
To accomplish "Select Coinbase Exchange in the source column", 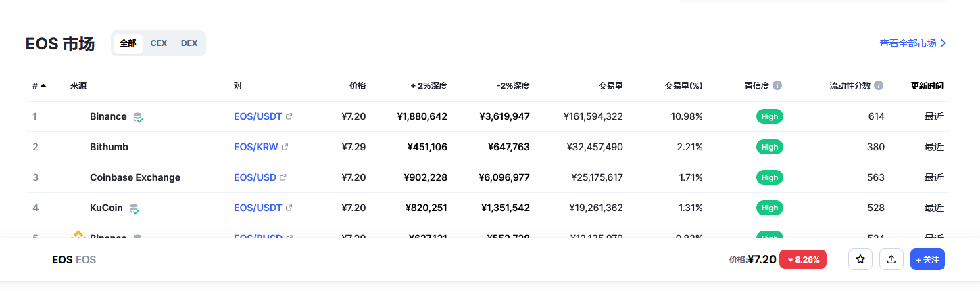I will [135, 177].
